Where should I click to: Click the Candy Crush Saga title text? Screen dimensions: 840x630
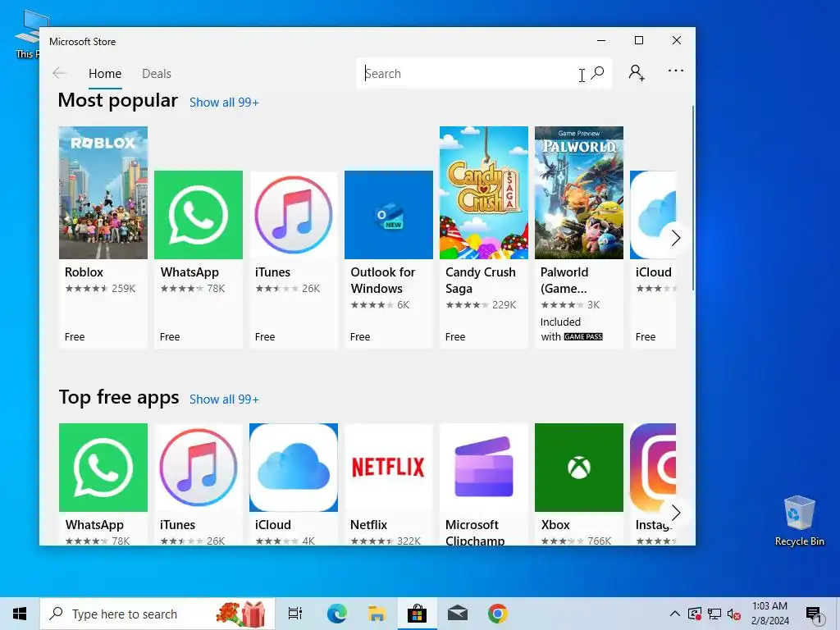[481, 281]
